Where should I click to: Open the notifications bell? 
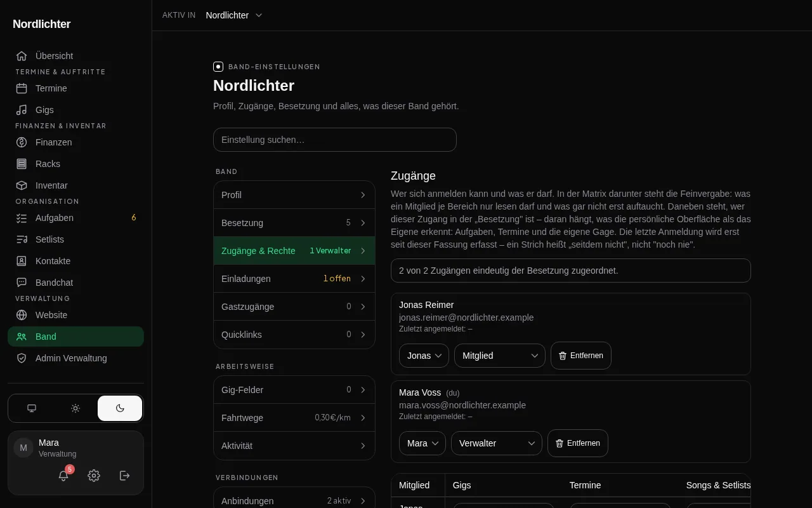point(63,476)
